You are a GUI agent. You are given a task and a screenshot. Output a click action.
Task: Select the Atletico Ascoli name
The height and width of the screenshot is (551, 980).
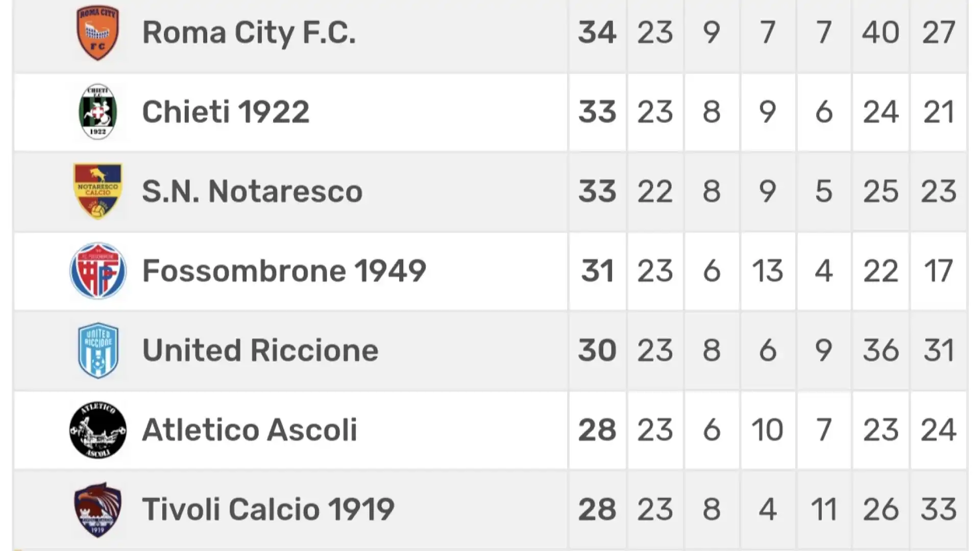[x=250, y=430]
